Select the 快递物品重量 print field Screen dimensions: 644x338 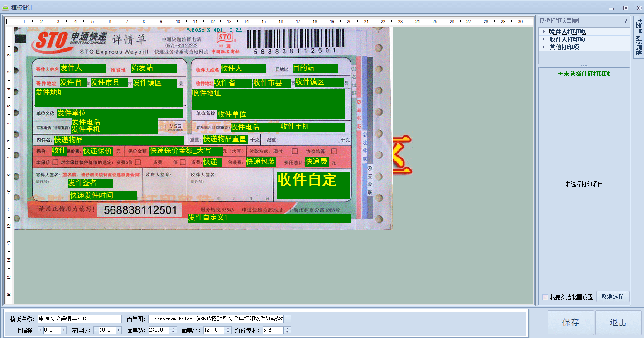click(x=225, y=139)
